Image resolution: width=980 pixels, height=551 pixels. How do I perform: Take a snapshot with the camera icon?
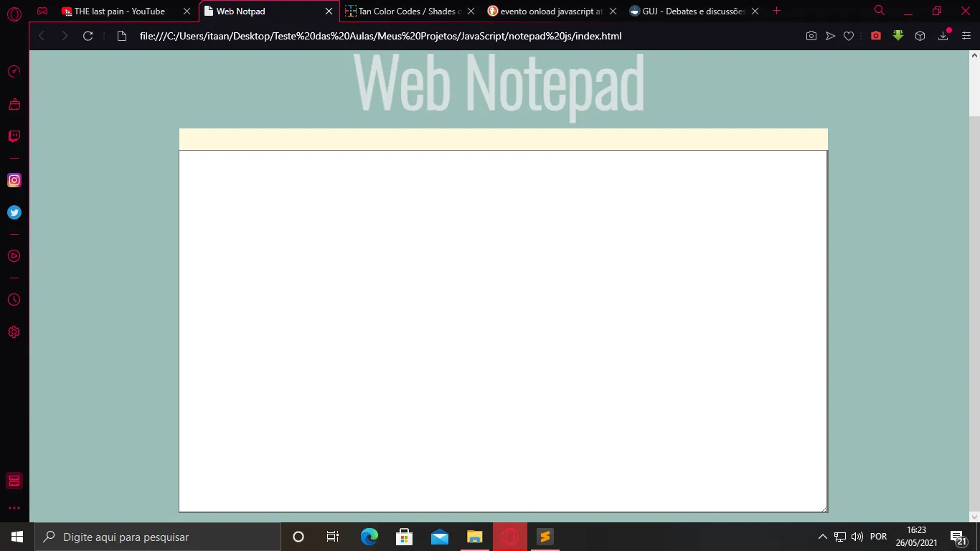(x=811, y=36)
